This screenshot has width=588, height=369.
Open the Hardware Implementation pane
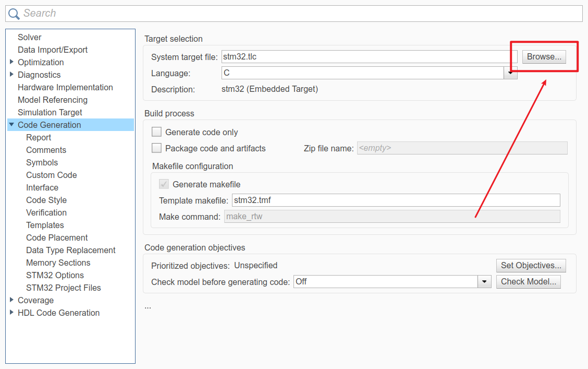65,87
